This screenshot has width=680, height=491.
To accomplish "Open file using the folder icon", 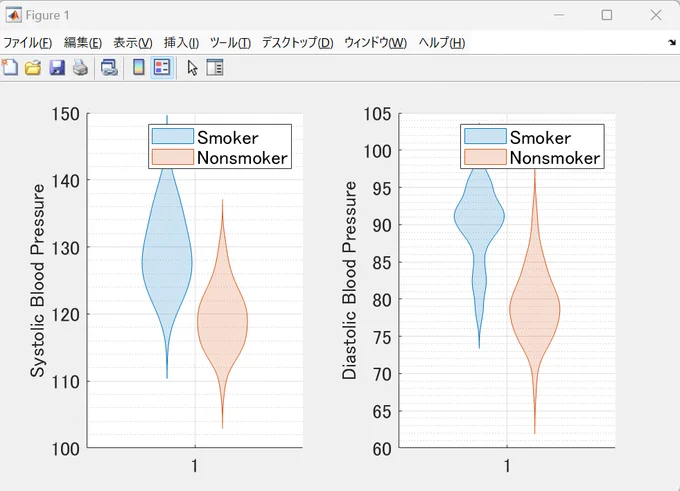I will point(33,68).
